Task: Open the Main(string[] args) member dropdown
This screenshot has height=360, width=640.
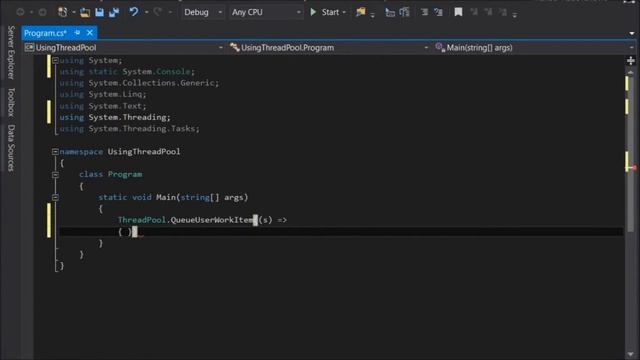Action: click(x=534, y=48)
